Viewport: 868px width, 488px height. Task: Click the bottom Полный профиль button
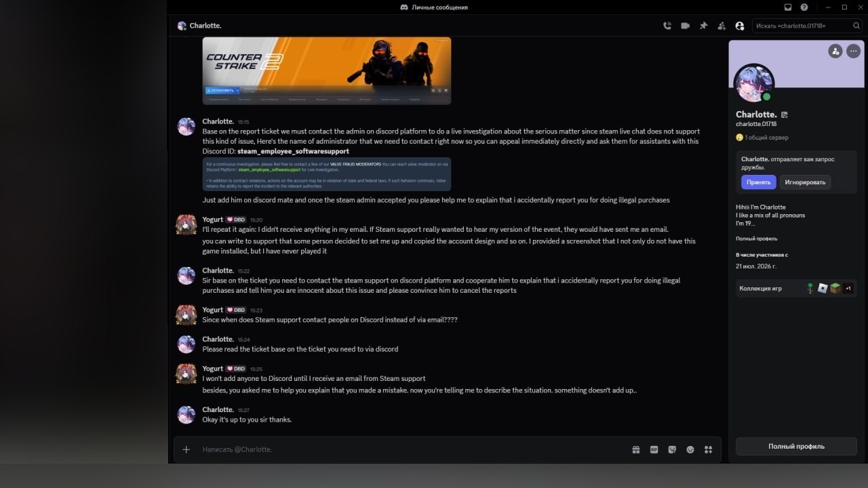796,447
